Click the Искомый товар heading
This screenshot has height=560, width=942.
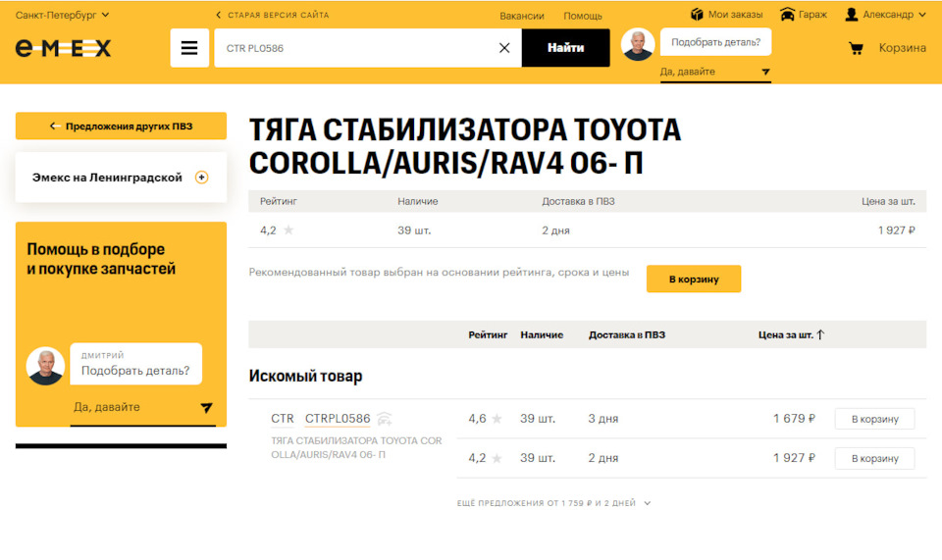[306, 377]
